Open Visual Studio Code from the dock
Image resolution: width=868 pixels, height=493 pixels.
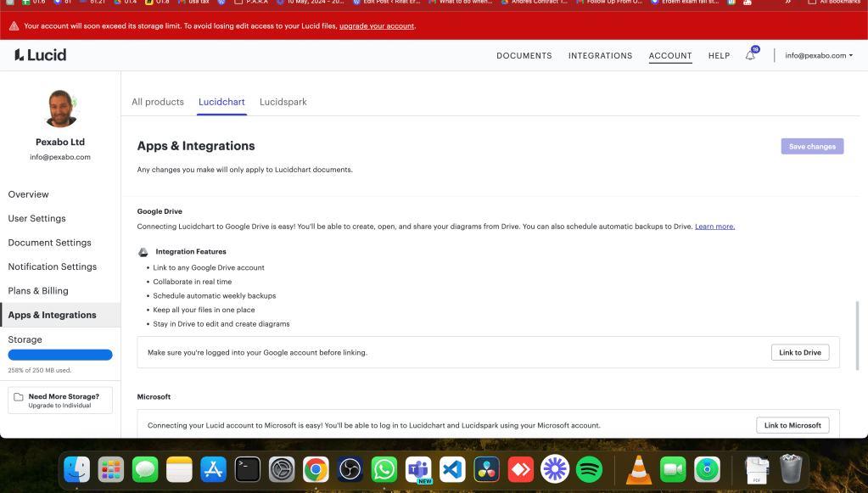coord(452,470)
